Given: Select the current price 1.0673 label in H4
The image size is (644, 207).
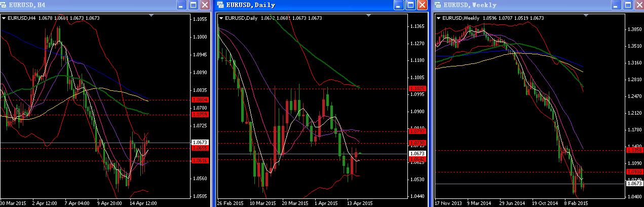Looking at the screenshot, I should [x=201, y=143].
